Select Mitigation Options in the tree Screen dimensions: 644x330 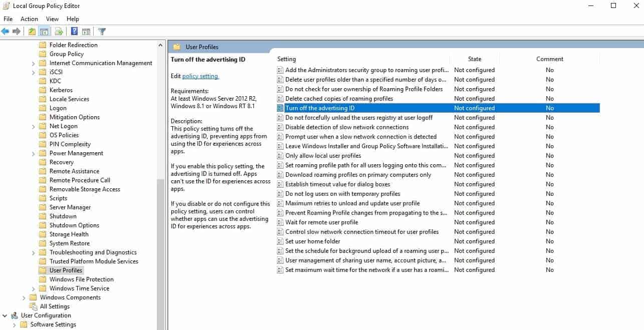click(x=75, y=117)
